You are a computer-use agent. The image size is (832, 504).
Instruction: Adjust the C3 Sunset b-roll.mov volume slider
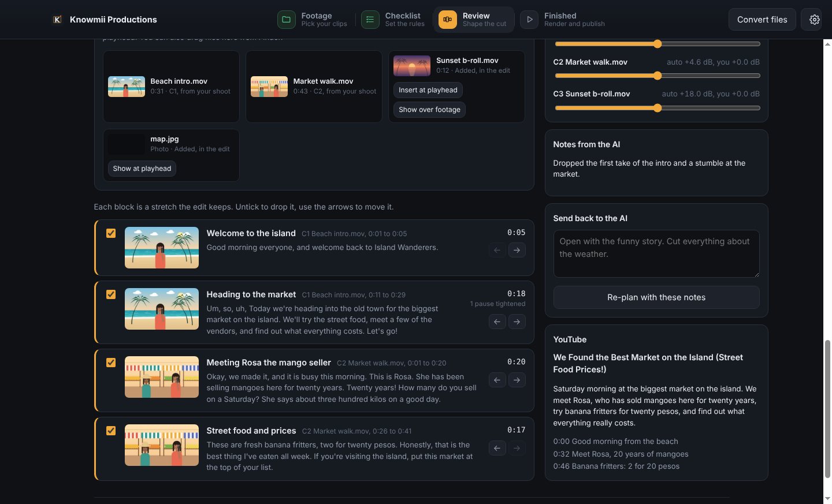658,108
